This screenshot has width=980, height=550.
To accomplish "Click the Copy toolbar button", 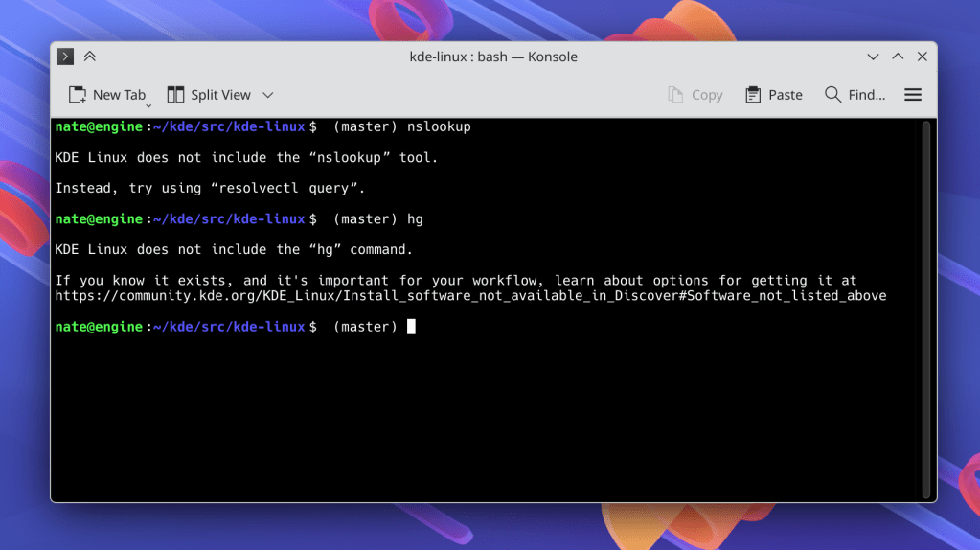I will pos(695,94).
